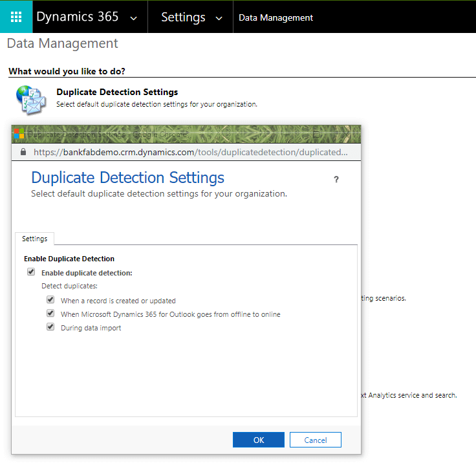
Task: Open the Duplicate Detection Settings link
Action: [x=117, y=92]
